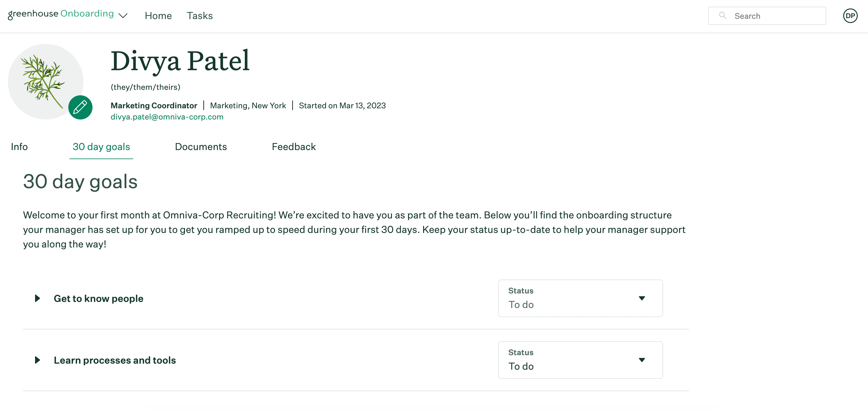The height and width of the screenshot is (409, 868).
Task: Click the Home navigation link
Action: [158, 15]
